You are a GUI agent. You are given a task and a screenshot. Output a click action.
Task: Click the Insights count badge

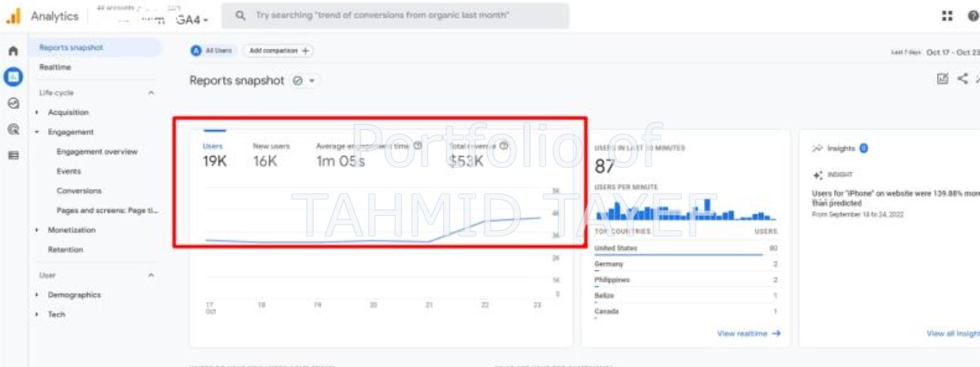coord(864,148)
